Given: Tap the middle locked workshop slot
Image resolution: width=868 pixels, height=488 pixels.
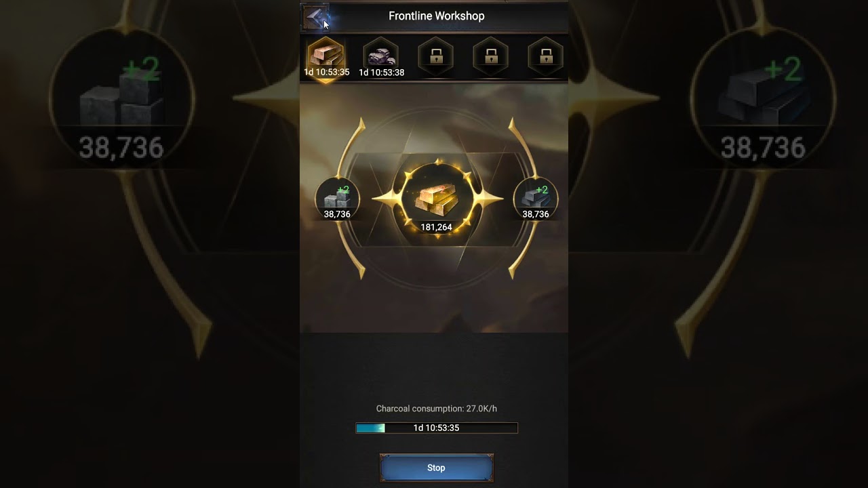Looking at the screenshot, I should pyautogui.click(x=491, y=56).
